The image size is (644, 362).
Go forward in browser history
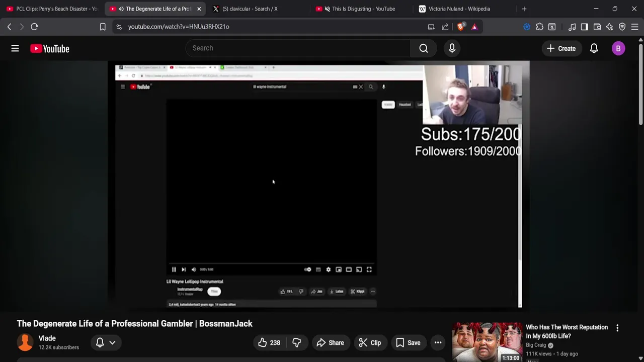pos(22,27)
